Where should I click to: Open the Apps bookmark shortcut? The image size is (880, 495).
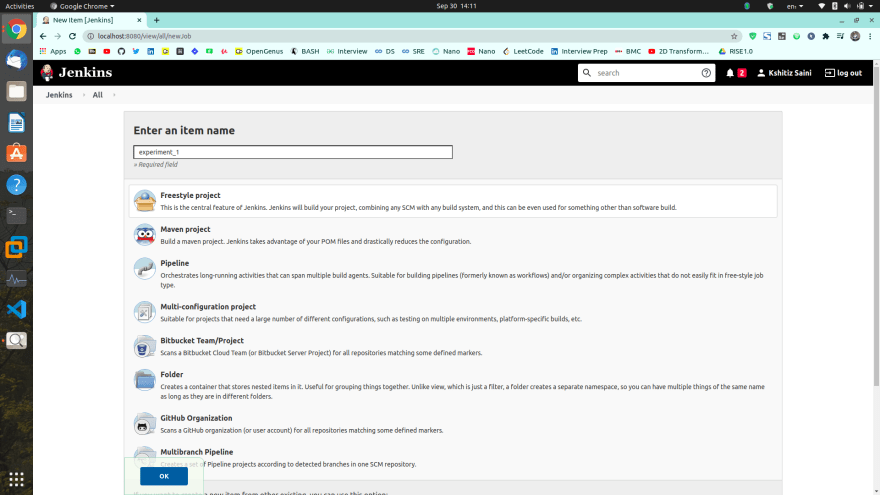[x=53, y=51]
